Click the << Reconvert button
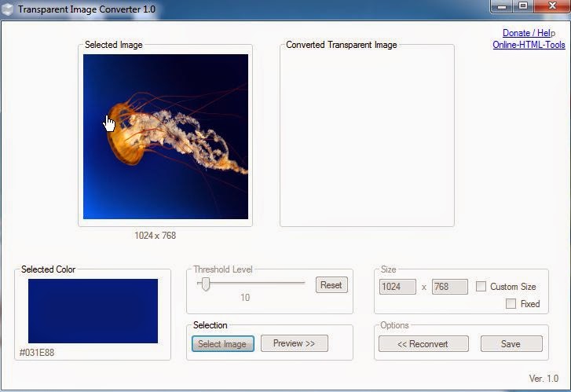Viewport: 571px width, 392px height. (423, 343)
